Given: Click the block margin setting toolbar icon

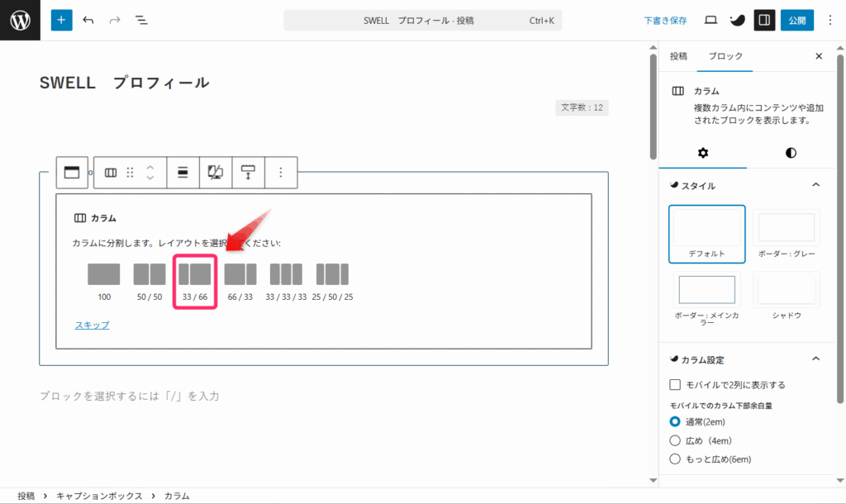Looking at the screenshot, I should (x=248, y=172).
